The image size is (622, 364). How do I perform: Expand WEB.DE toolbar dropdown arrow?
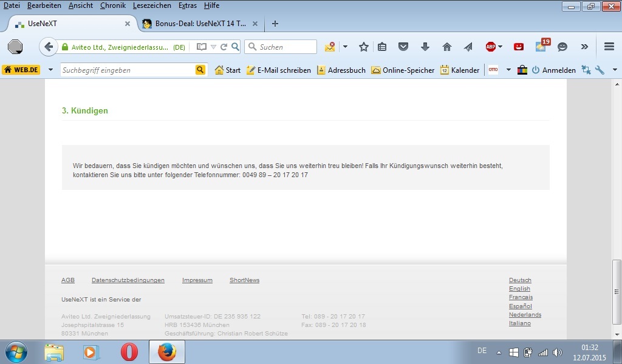coord(50,70)
